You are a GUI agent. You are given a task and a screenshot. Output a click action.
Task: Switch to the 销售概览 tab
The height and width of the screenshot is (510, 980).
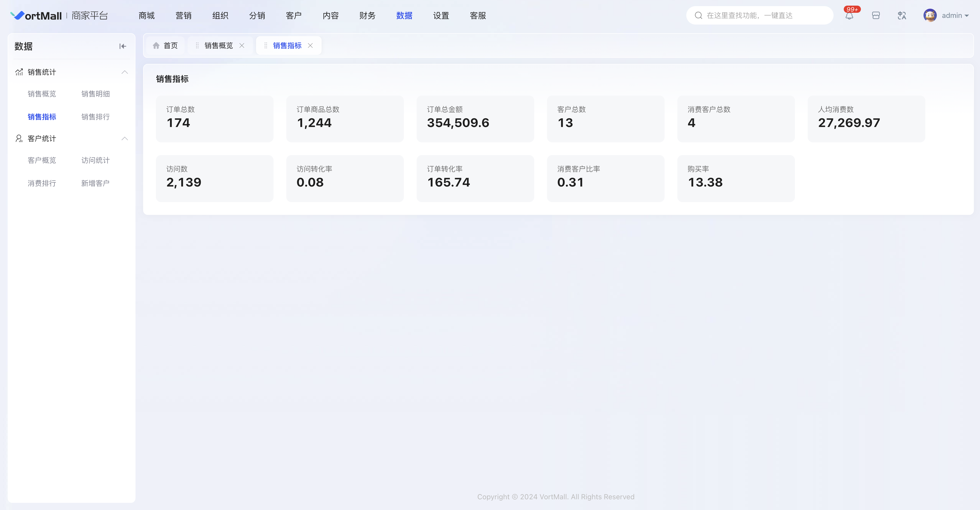218,46
